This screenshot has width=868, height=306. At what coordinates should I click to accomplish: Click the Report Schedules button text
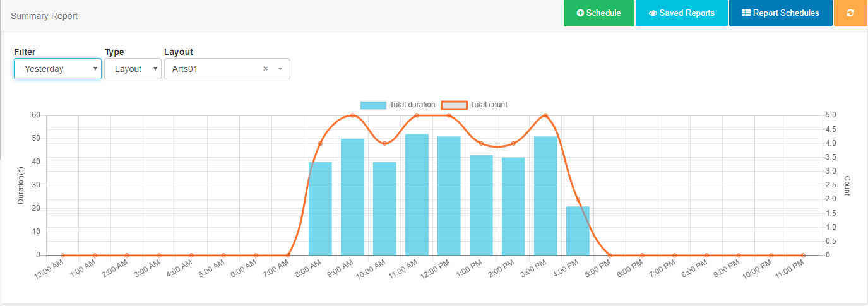[x=786, y=13]
